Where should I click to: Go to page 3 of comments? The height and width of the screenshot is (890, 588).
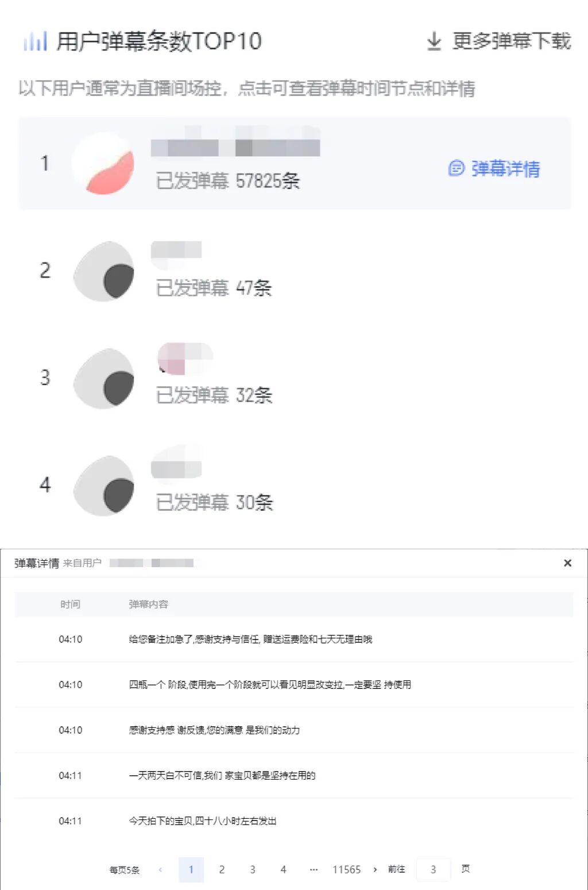pyautogui.click(x=253, y=869)
